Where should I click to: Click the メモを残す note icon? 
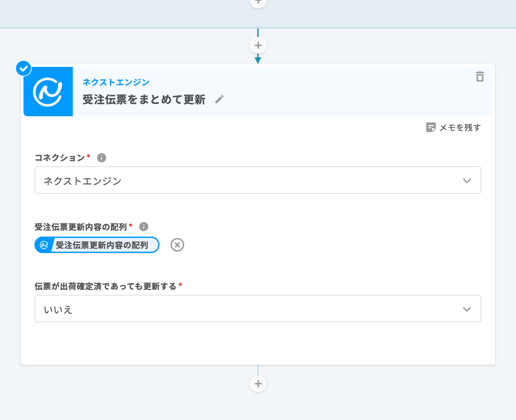(x=431, y=127)
